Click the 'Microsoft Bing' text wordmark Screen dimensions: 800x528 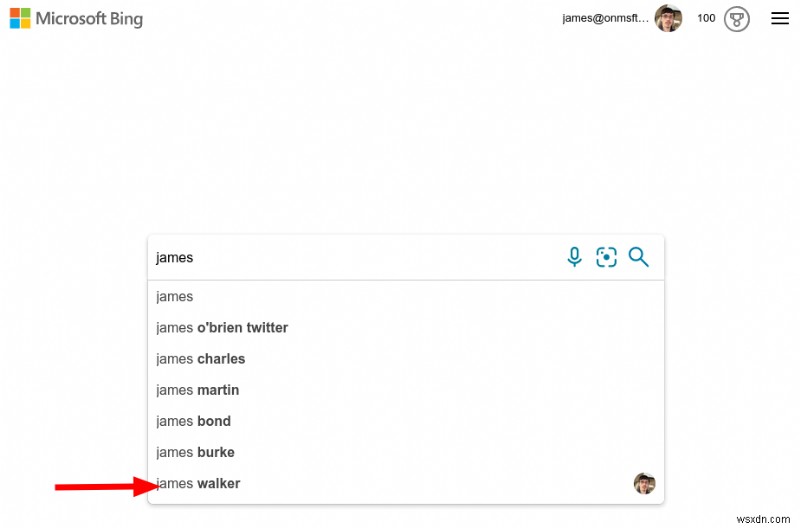(89, 19)
